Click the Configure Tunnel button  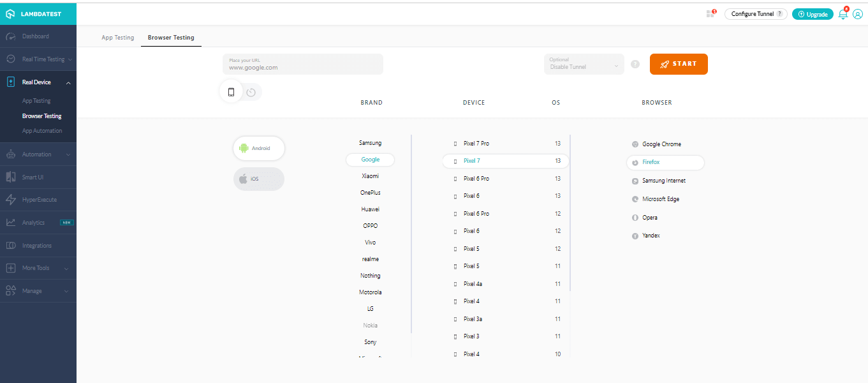[756, 14]
